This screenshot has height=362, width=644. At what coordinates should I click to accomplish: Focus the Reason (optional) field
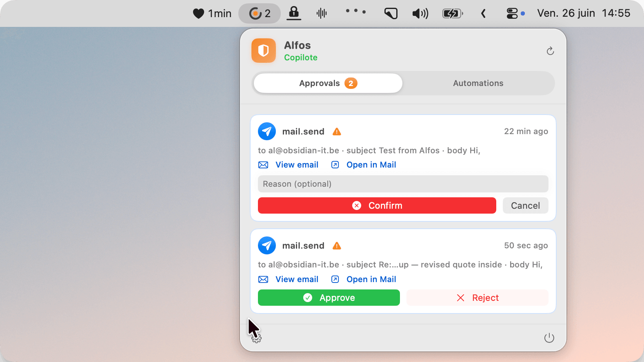point(403,184)
